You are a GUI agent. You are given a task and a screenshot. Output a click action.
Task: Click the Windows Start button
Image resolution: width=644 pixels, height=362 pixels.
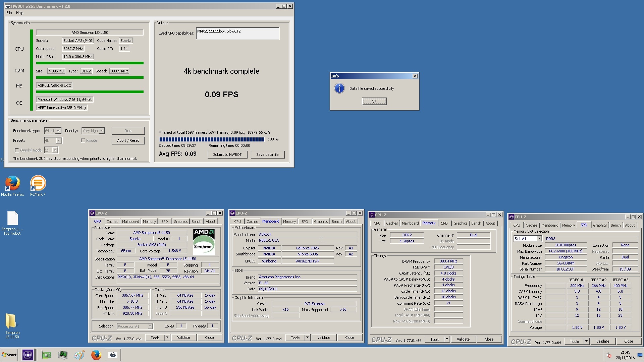click(9, 355)
